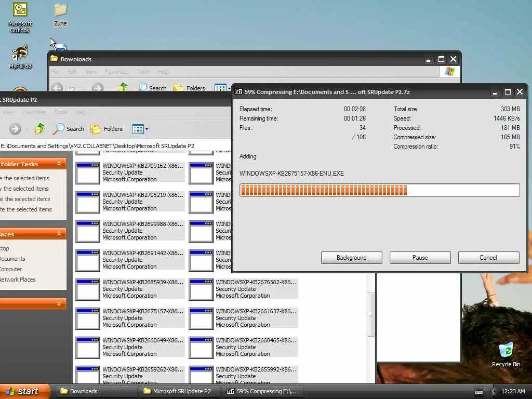Pause the compression

tap(420, 258)
